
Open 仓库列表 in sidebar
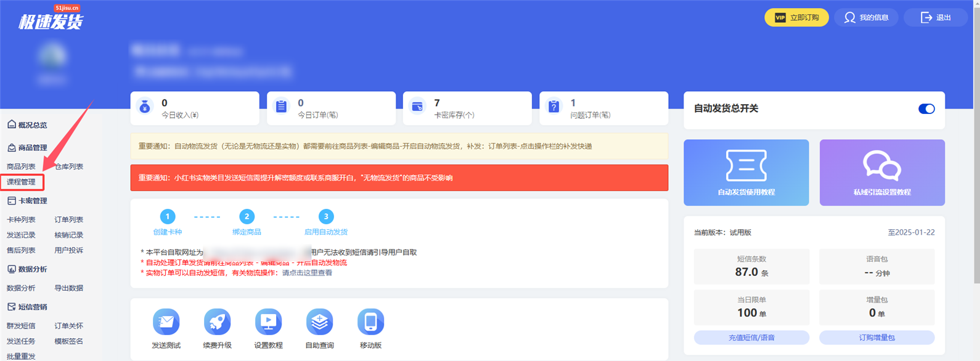(x=69, y=166)
